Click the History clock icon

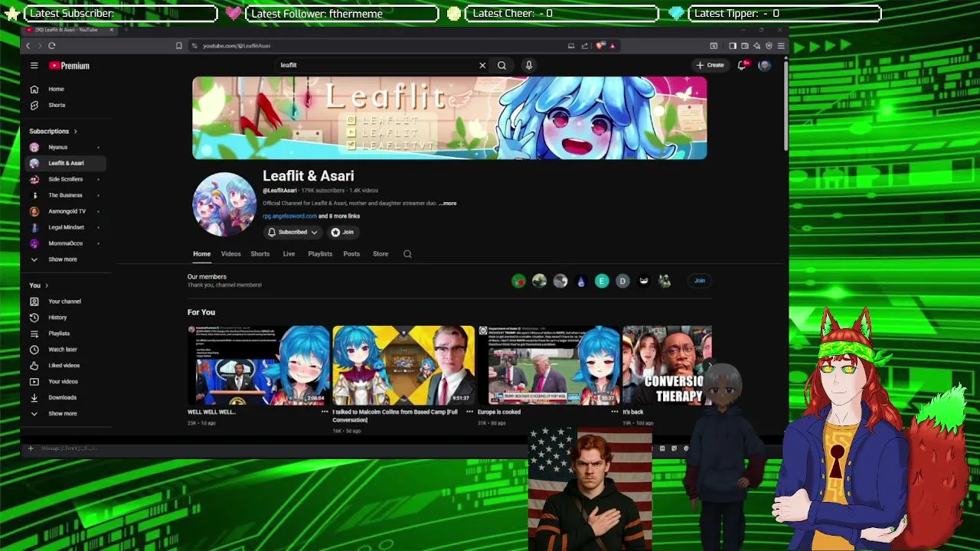click(x=34, y=318)
